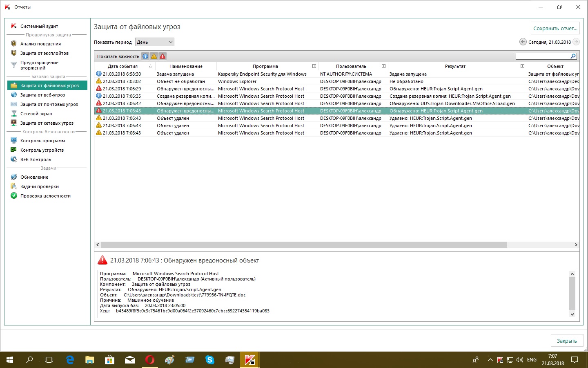Open the Windows Start menu
The width and height of the screenshot is (588, 368).
(10, 360)
